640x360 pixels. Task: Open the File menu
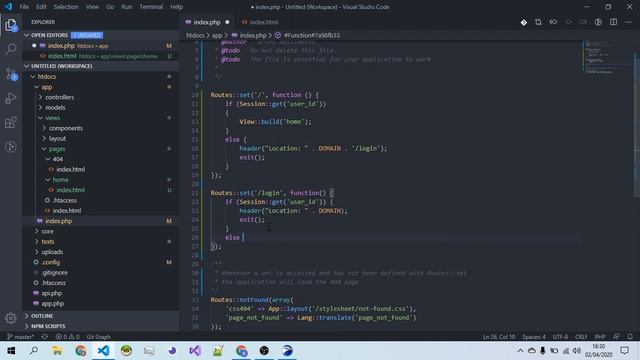tap(24, 7)
